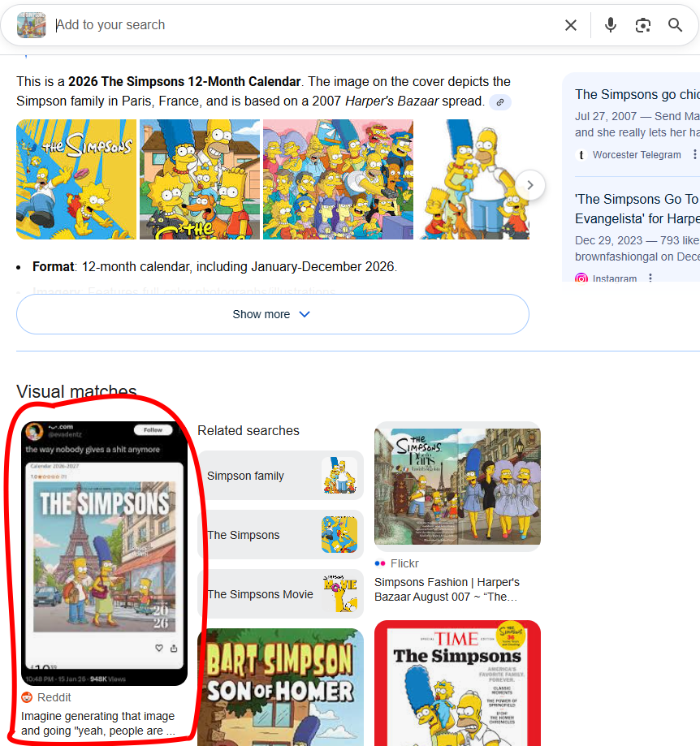
Task: Click the Flickr source icon
Action: tap(380, 563)
